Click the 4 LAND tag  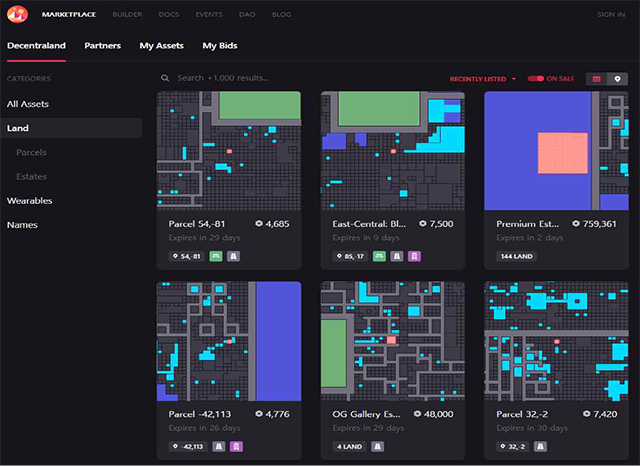349,446
